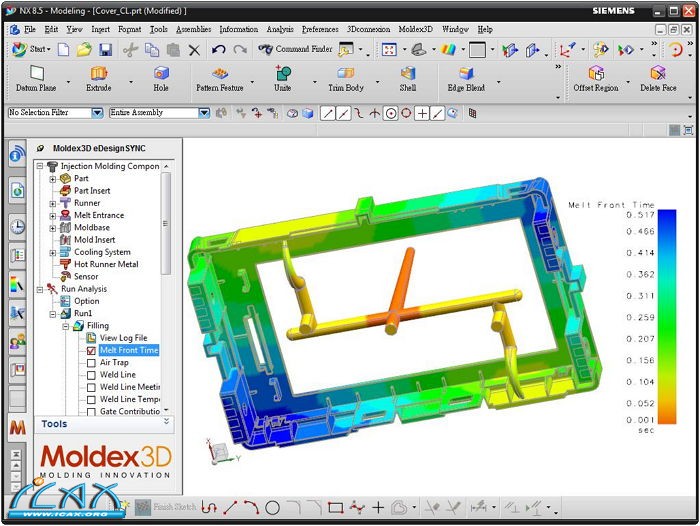Open the File menu
Screen dimensions: 700x526
30,29
